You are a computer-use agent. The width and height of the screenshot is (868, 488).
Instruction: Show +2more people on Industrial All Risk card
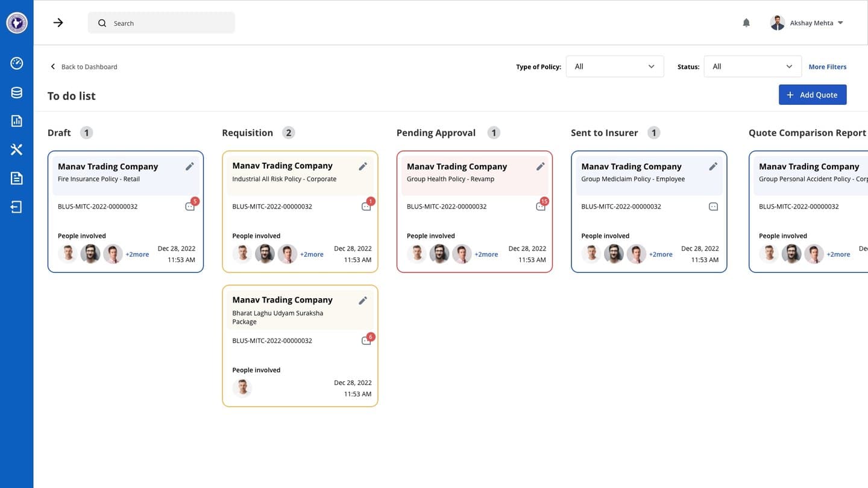[312, 254]
